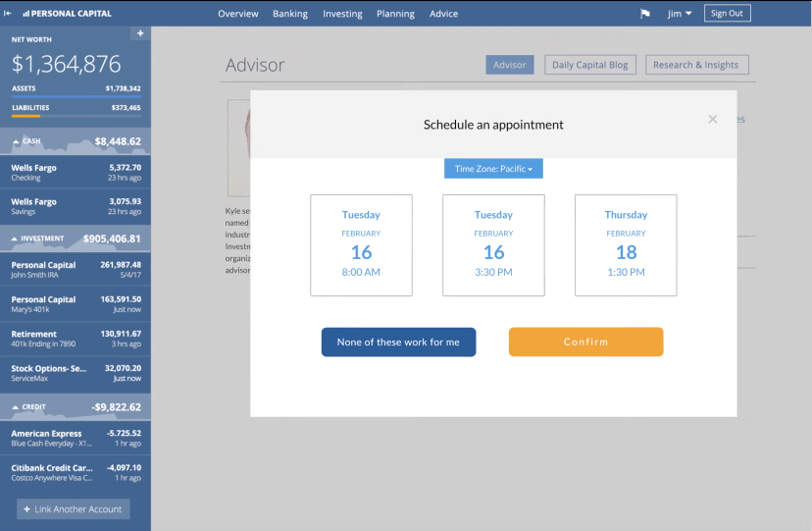Click the Advisor page heading
812x531 pixels.
pos(255,66)
